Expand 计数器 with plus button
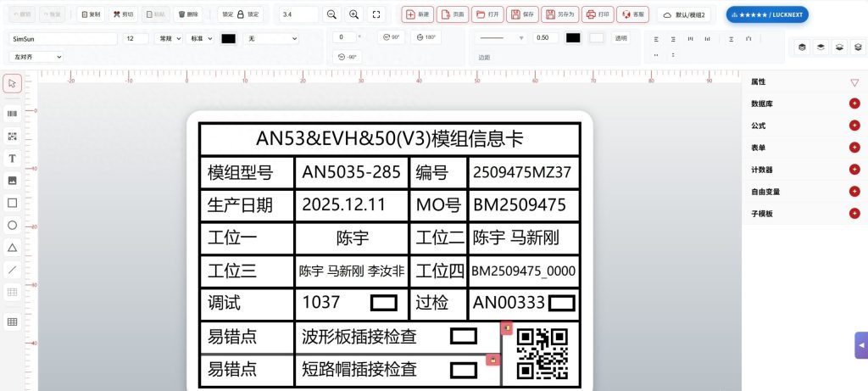Viewport: 868px width, 391px height. click(854, 170)
